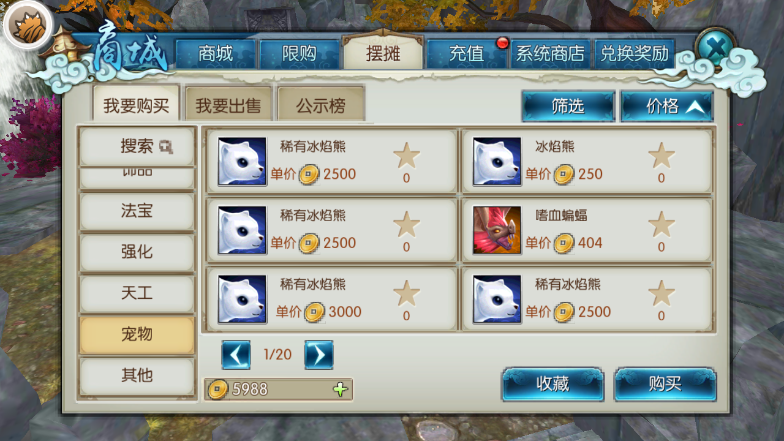Select the 我要出售 tab
This screenshot has height=441, width=784.
click(x=228, y=104)
